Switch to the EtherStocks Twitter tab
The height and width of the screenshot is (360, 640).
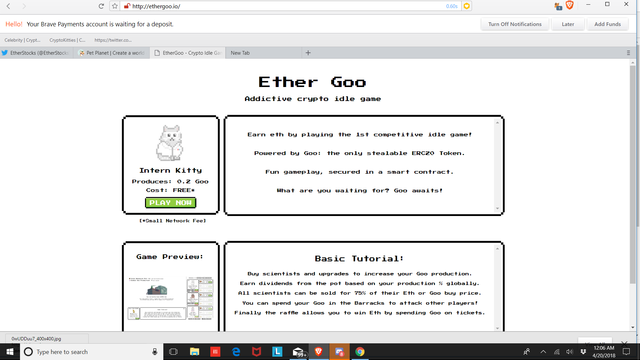[x=37, y=53]
